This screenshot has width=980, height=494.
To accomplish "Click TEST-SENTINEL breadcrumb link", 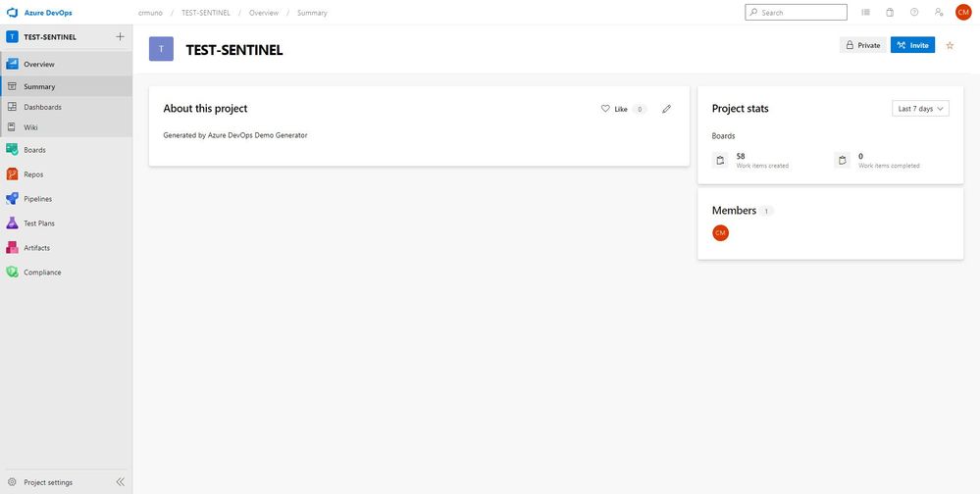I will point(206,13).
